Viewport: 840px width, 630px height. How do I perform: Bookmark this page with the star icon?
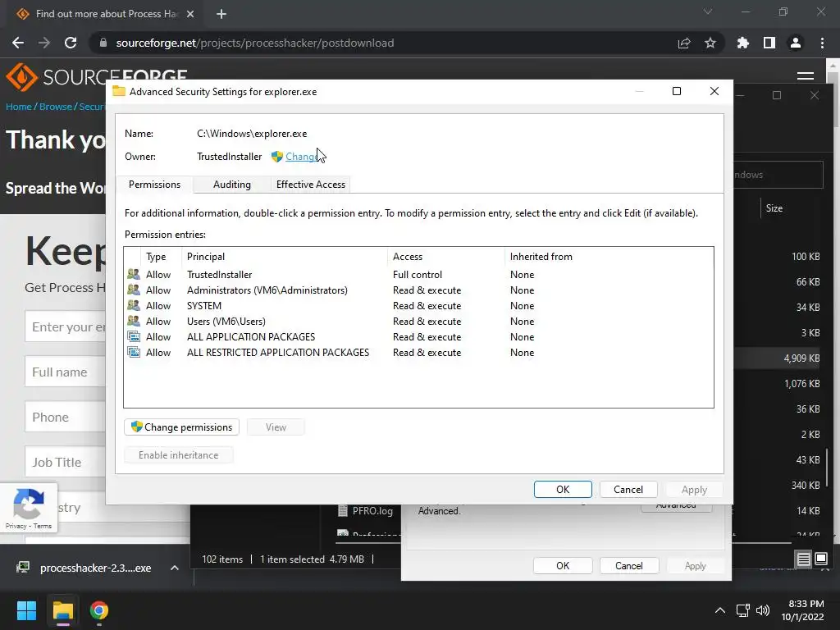[710, 43]
